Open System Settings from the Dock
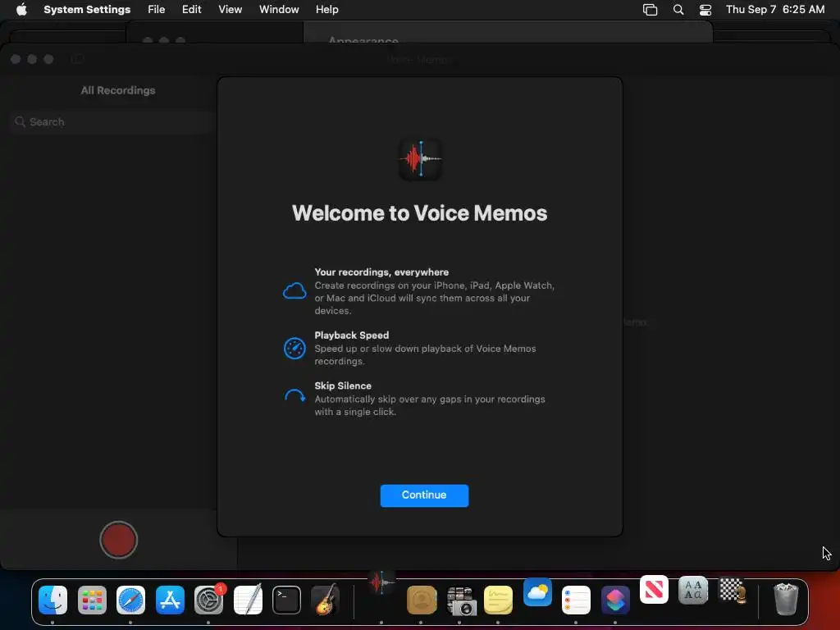The image size is (840, 630). tap(208, 600)
